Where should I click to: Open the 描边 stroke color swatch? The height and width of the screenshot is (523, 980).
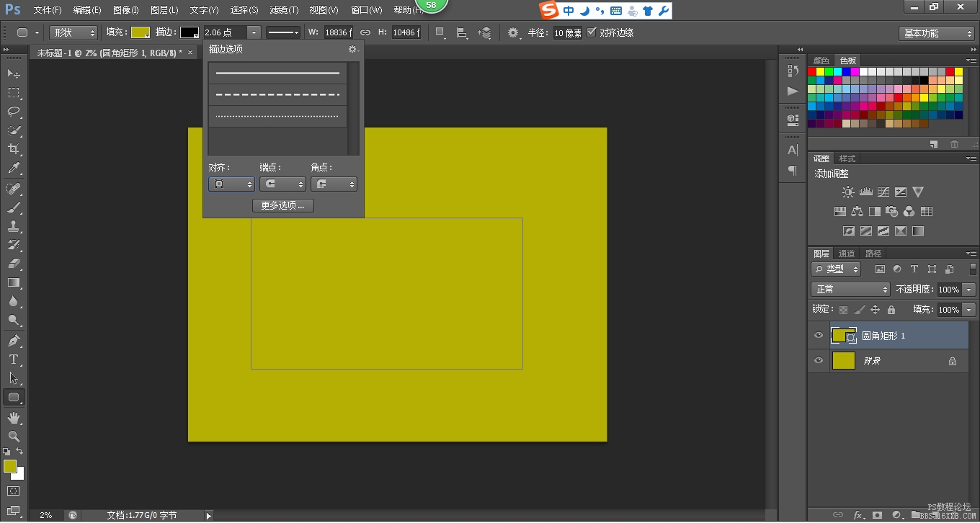pyautogui.click(x=190, y=32)
